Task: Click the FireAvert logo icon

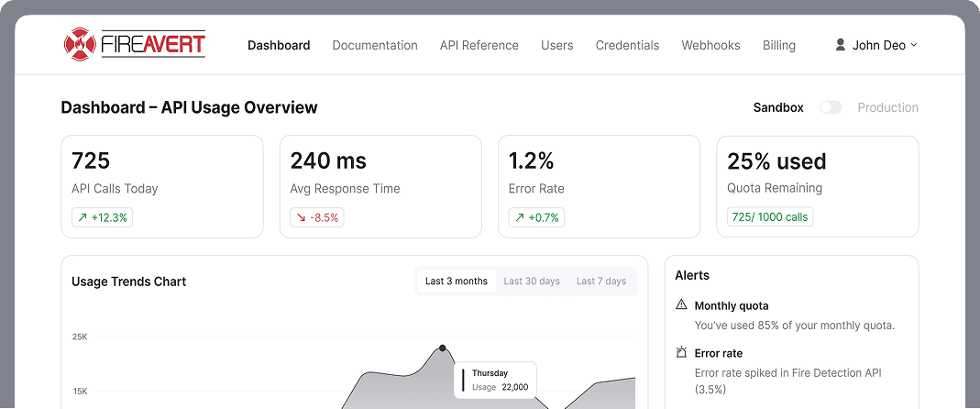Action: 80,44
